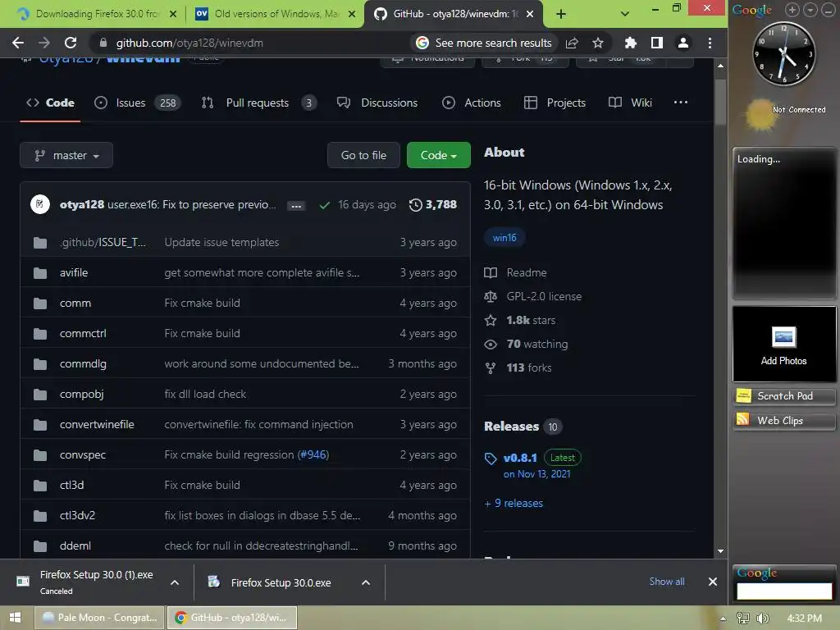
Task: Open the Chrome profile icon
Action: [x=683, y=43]
